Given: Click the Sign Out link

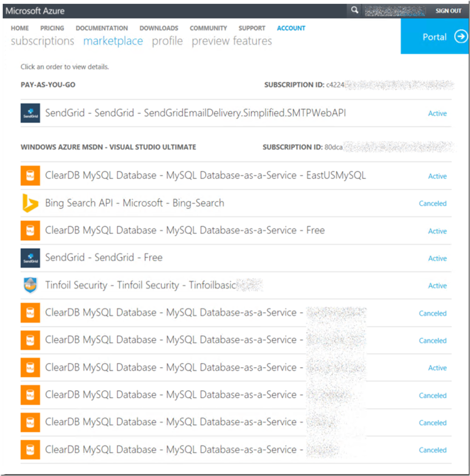Looking at the screenshot, I should (x=448, y=11).
